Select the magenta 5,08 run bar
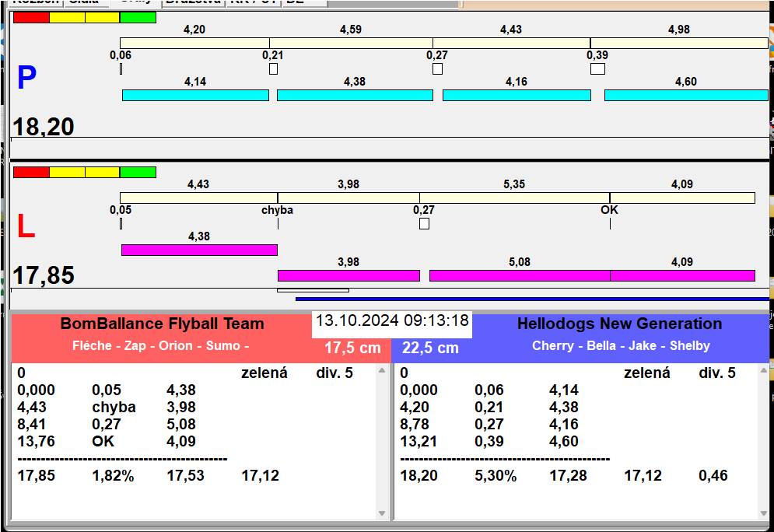This screenshot has width=774, height=532. point(520,275)
